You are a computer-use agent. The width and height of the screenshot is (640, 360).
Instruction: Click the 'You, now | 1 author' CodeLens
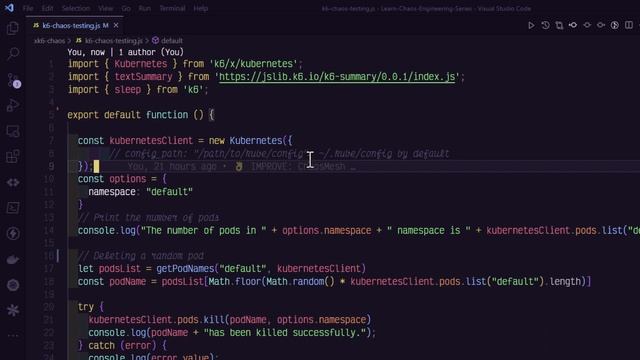125,52
